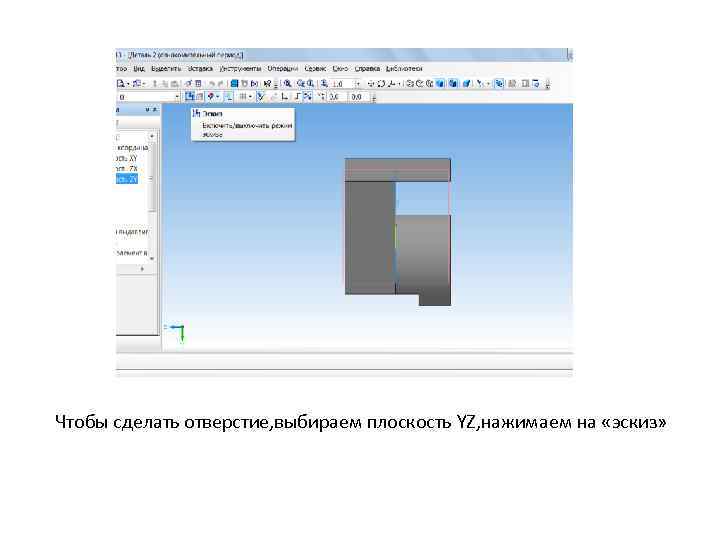The height and width of the screenshot is (540, 720).
Task: Select the ZX plane in the model tree
Action: click(x=127, y=169)
